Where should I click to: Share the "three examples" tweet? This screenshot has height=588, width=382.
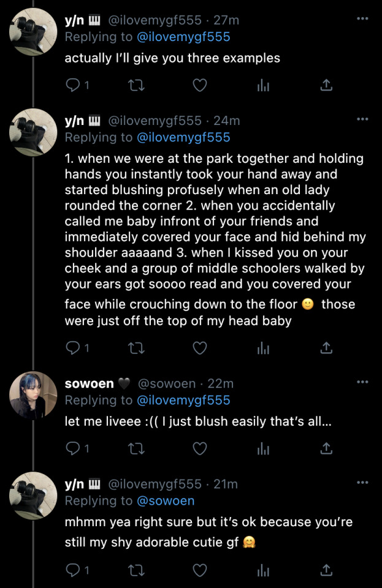click(x=327, y=86)
